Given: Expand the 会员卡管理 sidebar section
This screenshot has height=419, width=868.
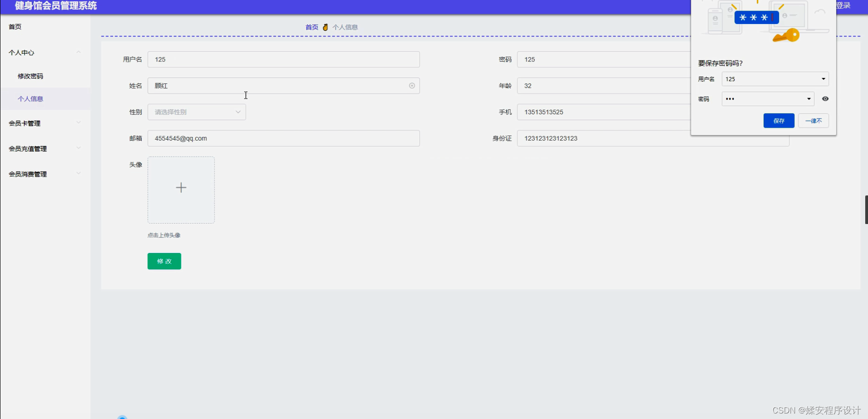Looking at the screenshot, I should (x=45, y=123).
